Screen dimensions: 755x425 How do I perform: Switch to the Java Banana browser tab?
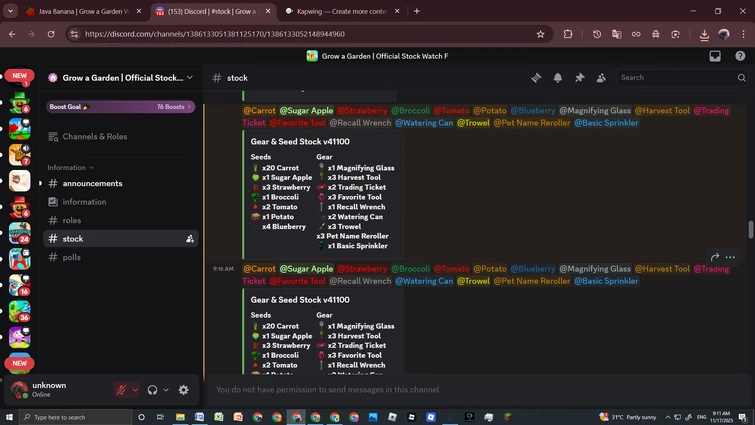tap(84, 11)
